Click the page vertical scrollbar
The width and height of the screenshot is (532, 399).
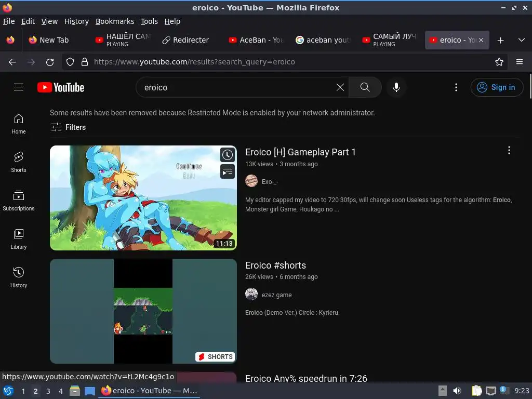click(x=530, y=86)
